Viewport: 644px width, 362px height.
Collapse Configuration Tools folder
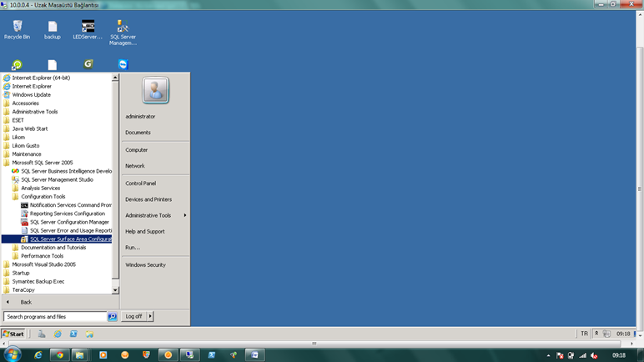click(43, 196)
